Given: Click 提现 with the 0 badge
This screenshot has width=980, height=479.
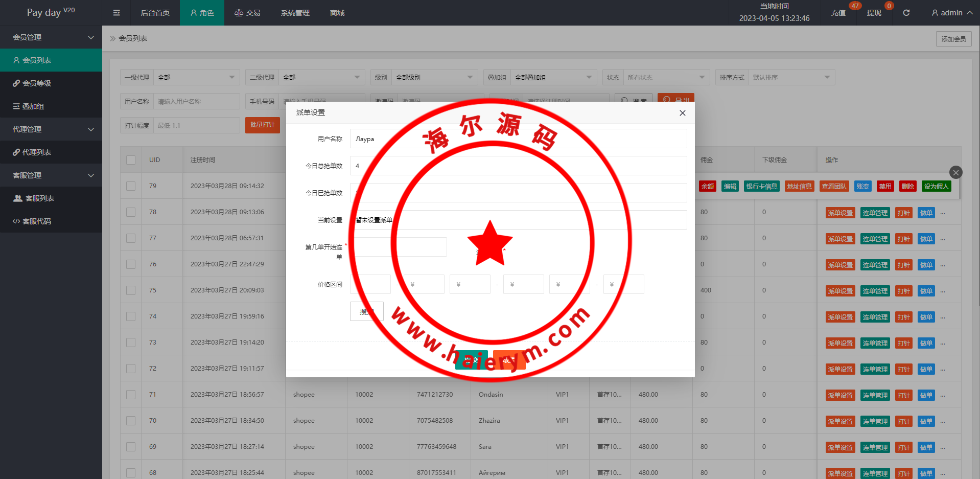Looking at the screenshot, I should point(874,13).
